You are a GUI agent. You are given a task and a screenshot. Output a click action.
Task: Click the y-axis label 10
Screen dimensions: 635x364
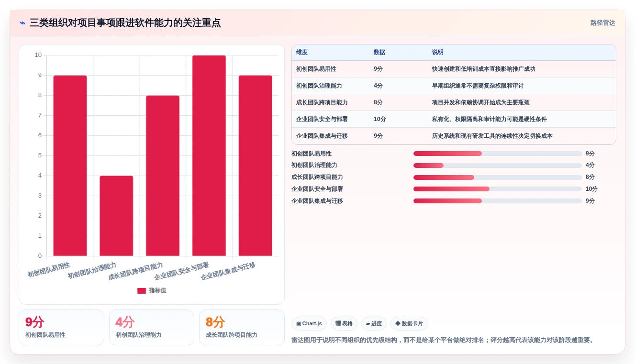[38, 55]
